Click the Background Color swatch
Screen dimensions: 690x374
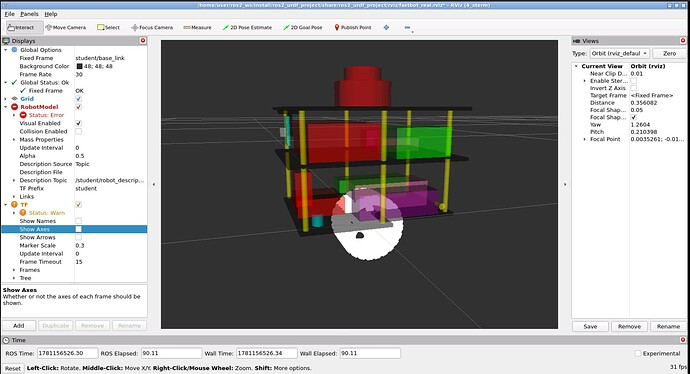click(80, 66)
